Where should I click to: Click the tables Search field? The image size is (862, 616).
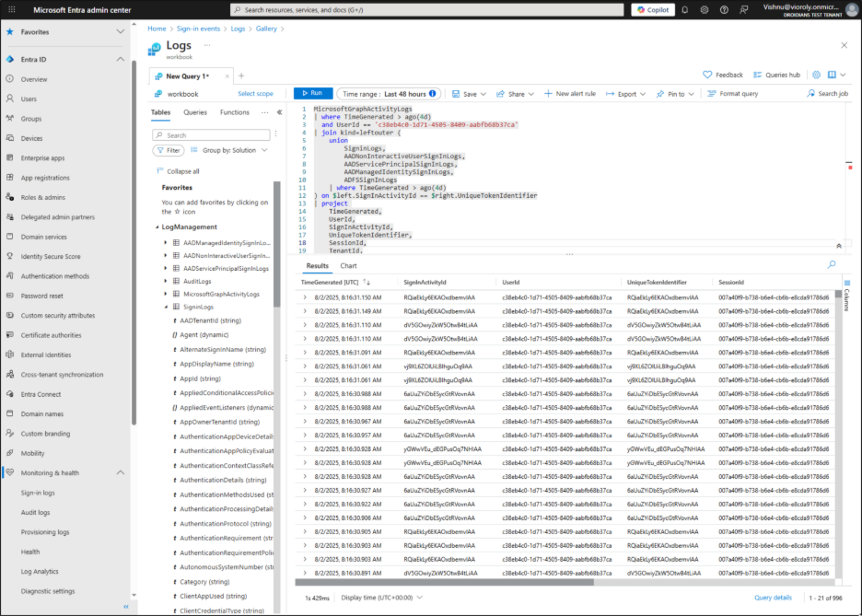(x=211, y=135)
